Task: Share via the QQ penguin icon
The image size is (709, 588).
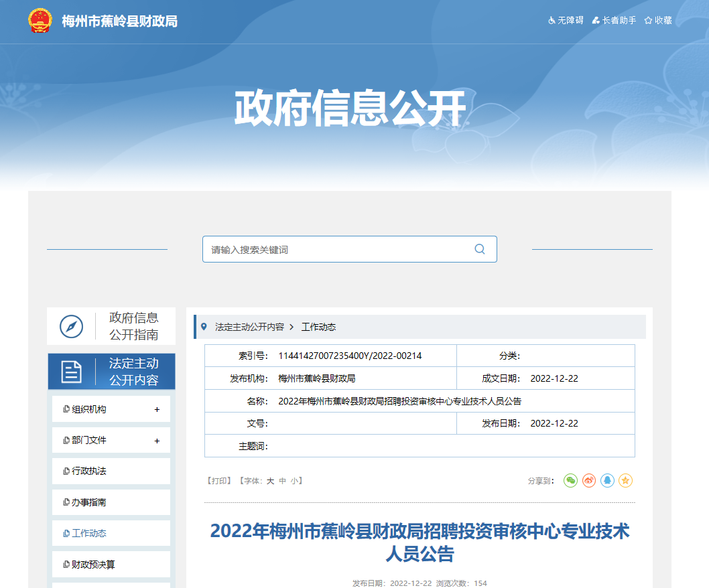Action: pyautogui.click(x=607, y=480)
